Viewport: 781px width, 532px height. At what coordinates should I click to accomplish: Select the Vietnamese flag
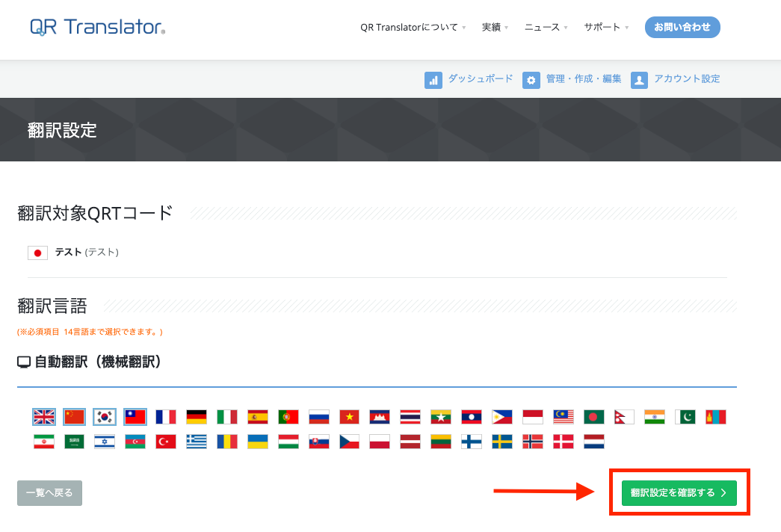[x=349, y=417]
